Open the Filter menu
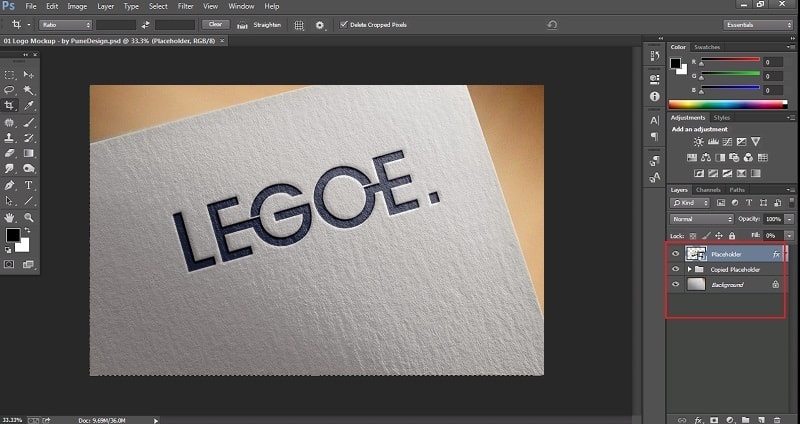This screenshot has height=424, width=800. coord(185,6)
